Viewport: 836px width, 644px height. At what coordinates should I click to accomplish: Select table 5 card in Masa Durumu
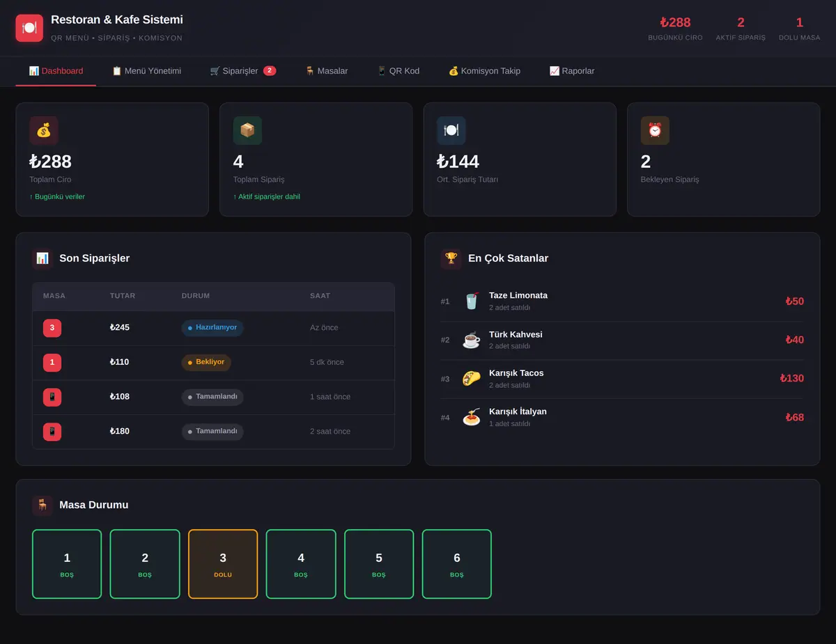coord(379,564)
